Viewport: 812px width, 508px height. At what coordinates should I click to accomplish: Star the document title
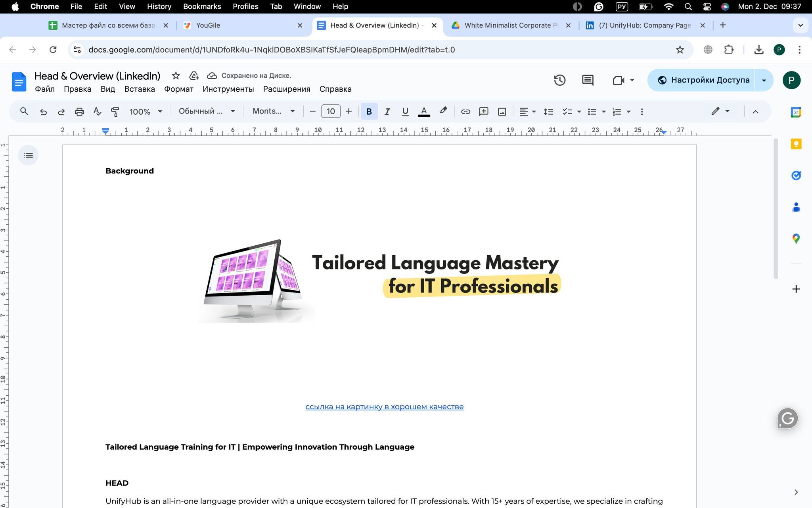(176, 75)
